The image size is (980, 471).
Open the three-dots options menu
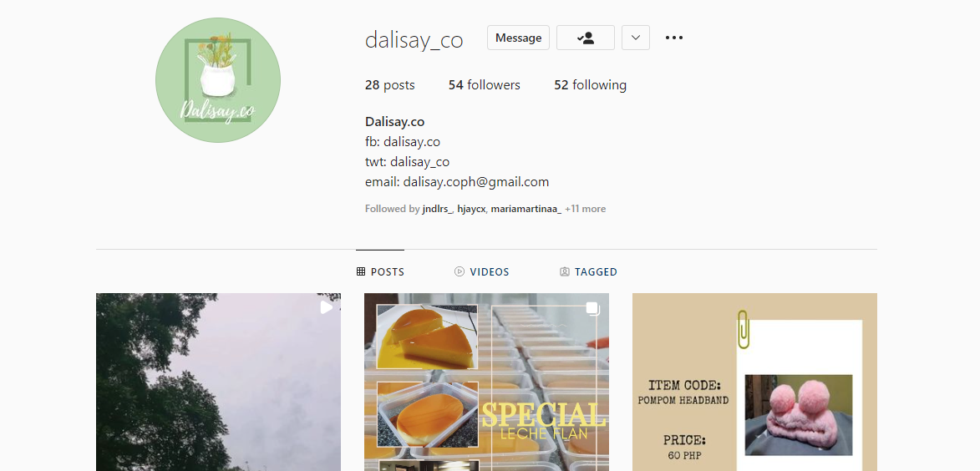pos(673,38)
